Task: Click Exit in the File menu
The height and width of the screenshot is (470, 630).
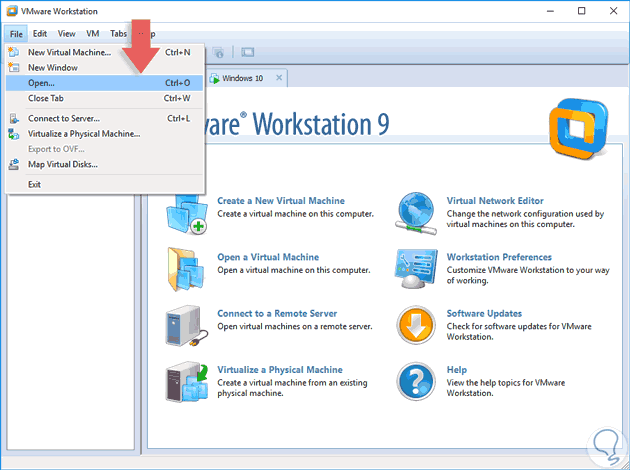Action: tap(104, 184)
